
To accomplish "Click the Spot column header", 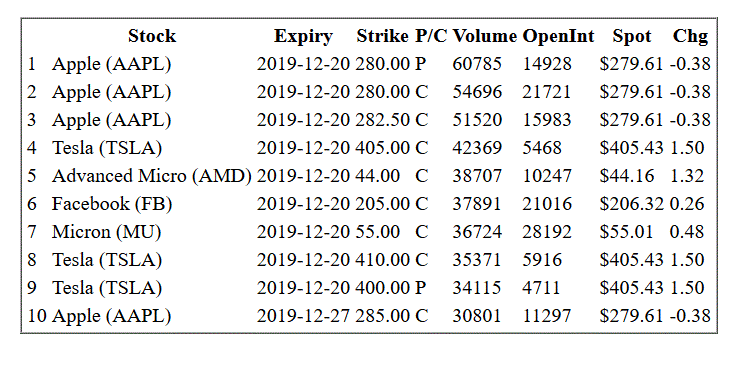I will (632, 36).
